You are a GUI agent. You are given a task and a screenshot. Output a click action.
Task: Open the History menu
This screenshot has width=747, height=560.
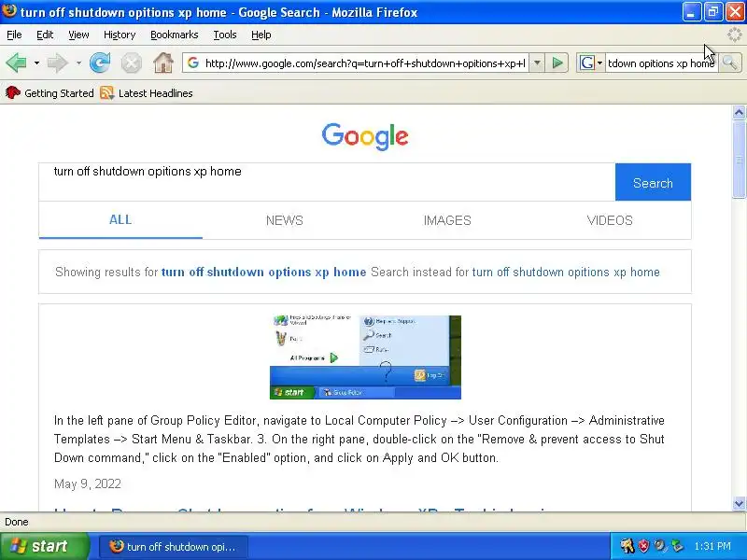pyautogui.click(x=120, y=35)
